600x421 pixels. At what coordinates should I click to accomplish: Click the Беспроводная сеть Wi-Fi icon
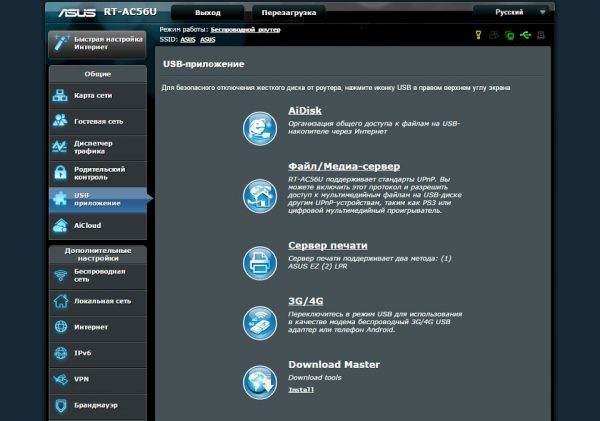click(x=60, y=275)
